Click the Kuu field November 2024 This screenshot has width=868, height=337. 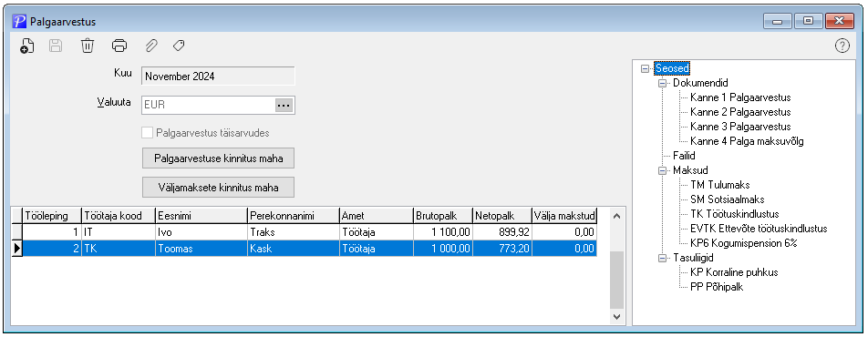(x=218, y=77)
